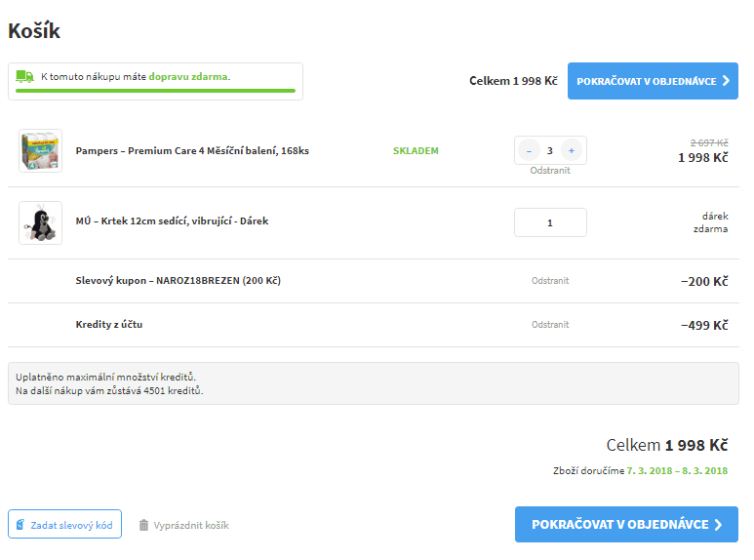Screen dimensions: 754x560
Task: Increase Pampers quantity with plus button
Action: [x=572, y=150]
